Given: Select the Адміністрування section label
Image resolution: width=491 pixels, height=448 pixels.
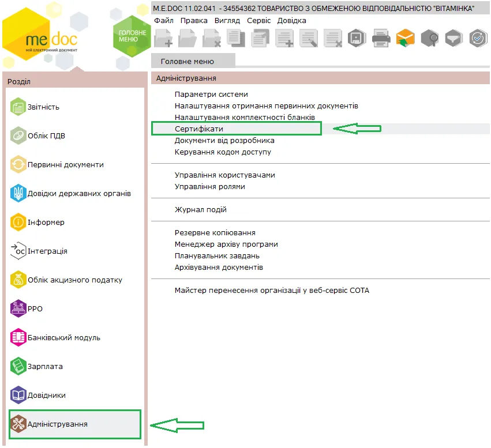Looking at the screenshot, I should point(58,424).
